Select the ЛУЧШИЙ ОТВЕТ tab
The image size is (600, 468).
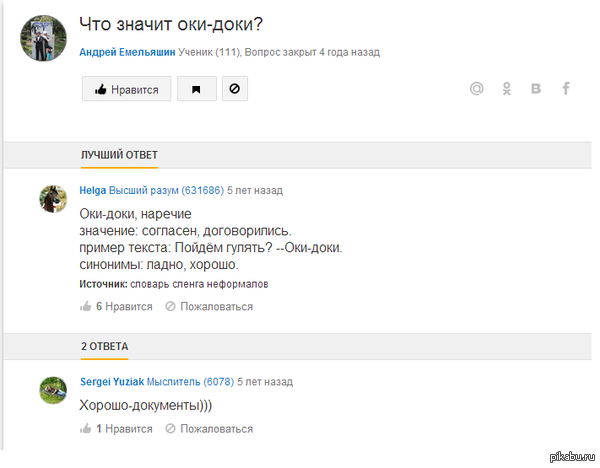pyautogui.click(x=119, y=155)
